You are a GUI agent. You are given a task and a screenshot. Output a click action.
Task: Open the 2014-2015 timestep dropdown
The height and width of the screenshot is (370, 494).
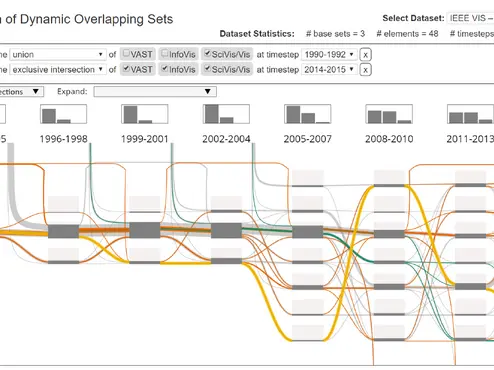pyautogui.click(x=329, y=70)
